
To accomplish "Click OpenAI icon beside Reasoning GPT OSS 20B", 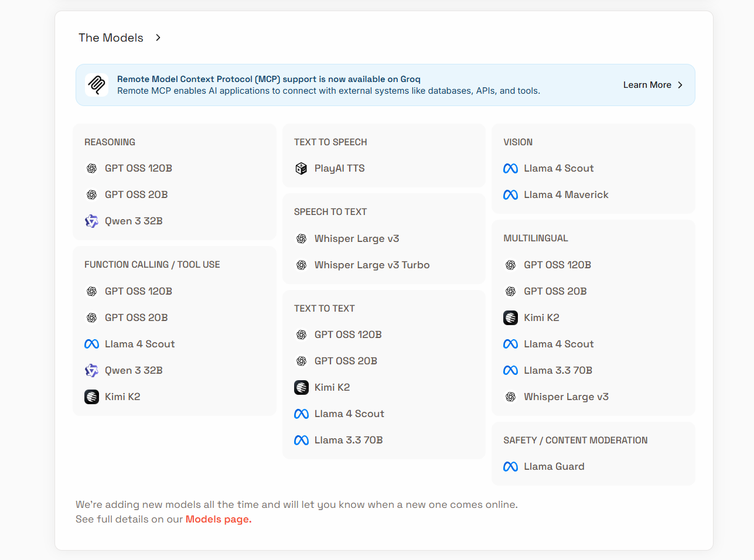I will (x=92, y=195).
